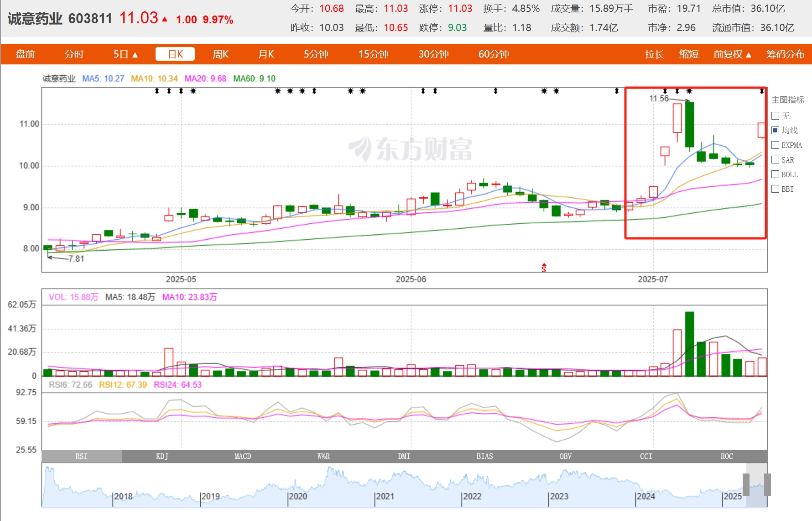Click the left handle of timeline range slider
Viewport: 812px width, 521px height.
point(746,484)
